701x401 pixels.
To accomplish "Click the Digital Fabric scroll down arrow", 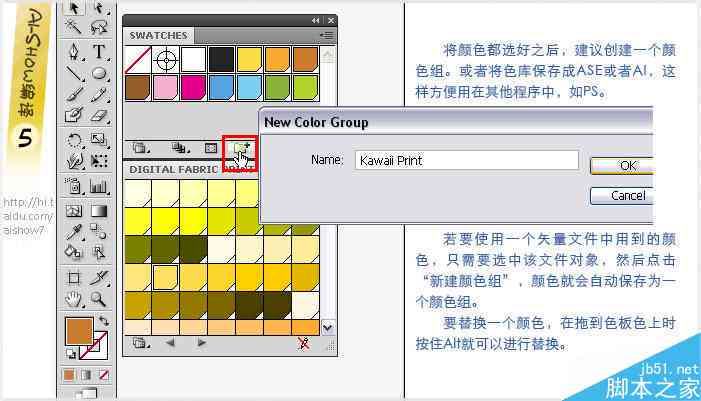I will click(x=328, y=327).
